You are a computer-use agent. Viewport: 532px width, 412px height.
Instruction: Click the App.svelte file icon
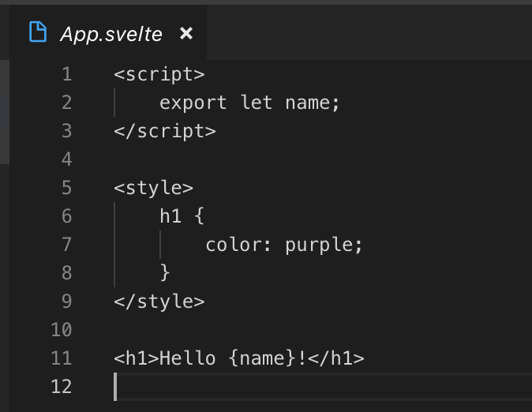(x=38, y=32)
